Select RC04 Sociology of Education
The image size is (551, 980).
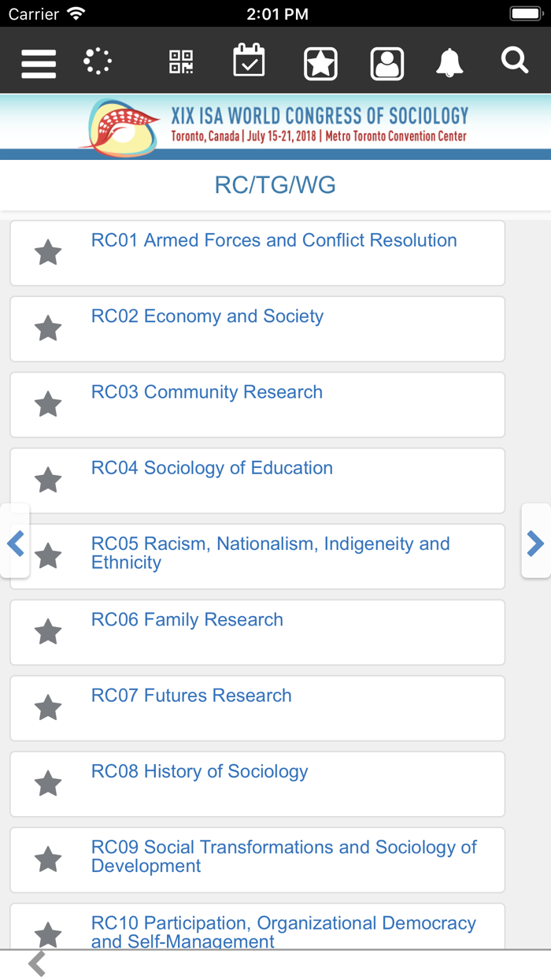[212, 468]
